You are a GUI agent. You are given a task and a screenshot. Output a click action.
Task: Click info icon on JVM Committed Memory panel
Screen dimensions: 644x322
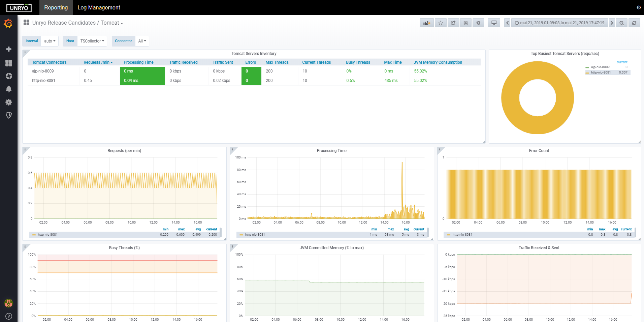(x=232, y=246)
